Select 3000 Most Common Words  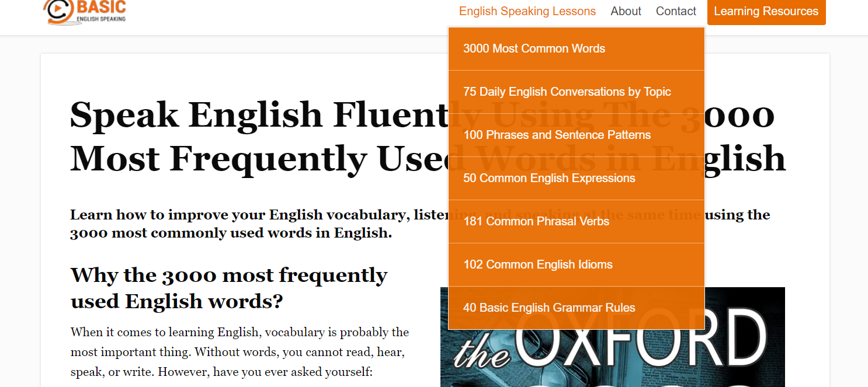click(x=577, y=49)
